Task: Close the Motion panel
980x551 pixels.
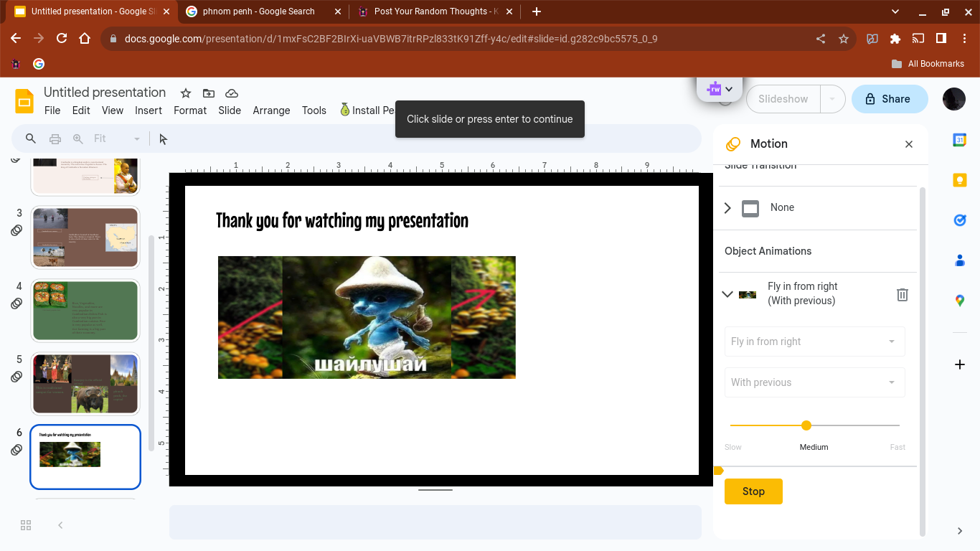Action: (x=909, y=144)
